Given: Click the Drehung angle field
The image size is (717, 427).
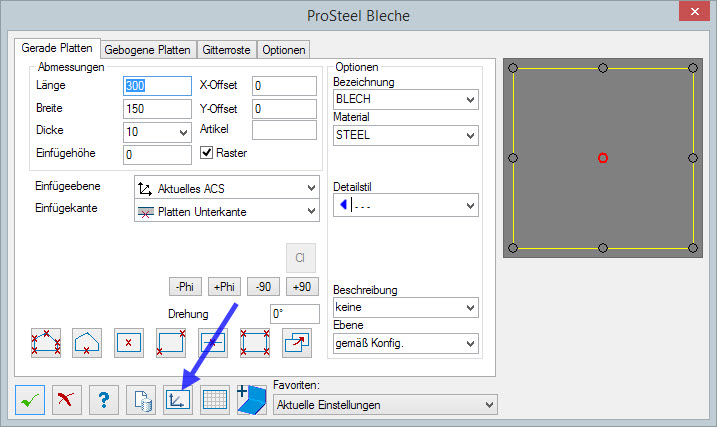Looking at the screenshot, I should (294, 314).
